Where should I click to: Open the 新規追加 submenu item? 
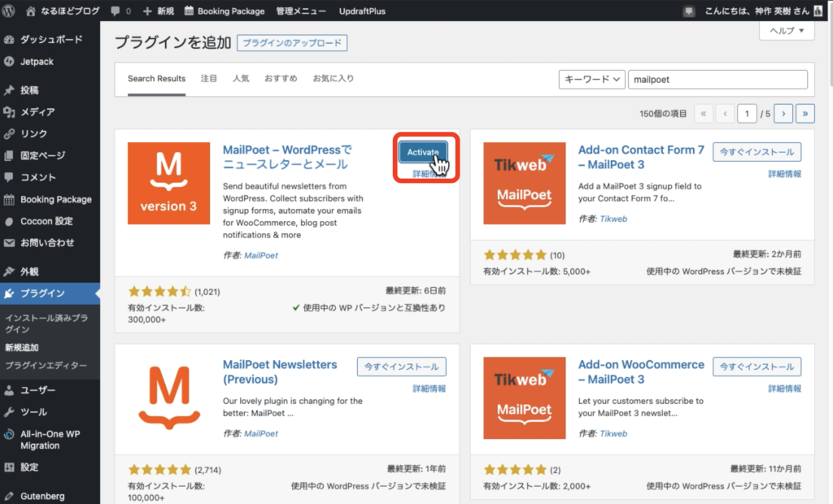pyautogui.click(x=22, y=348)
